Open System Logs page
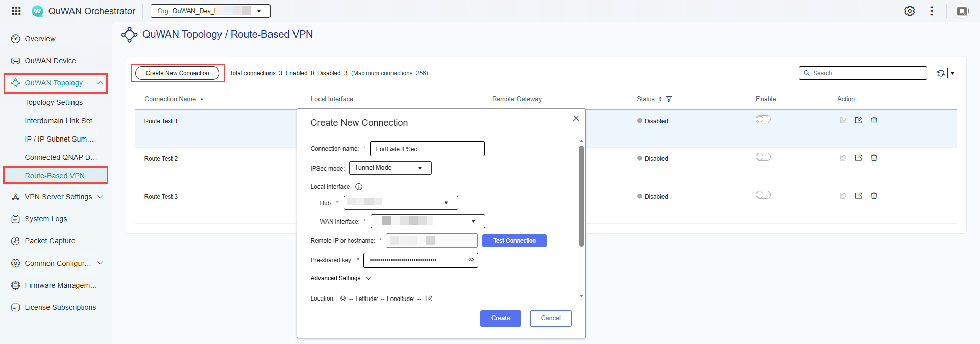980x344 pixels. [46, 219]
